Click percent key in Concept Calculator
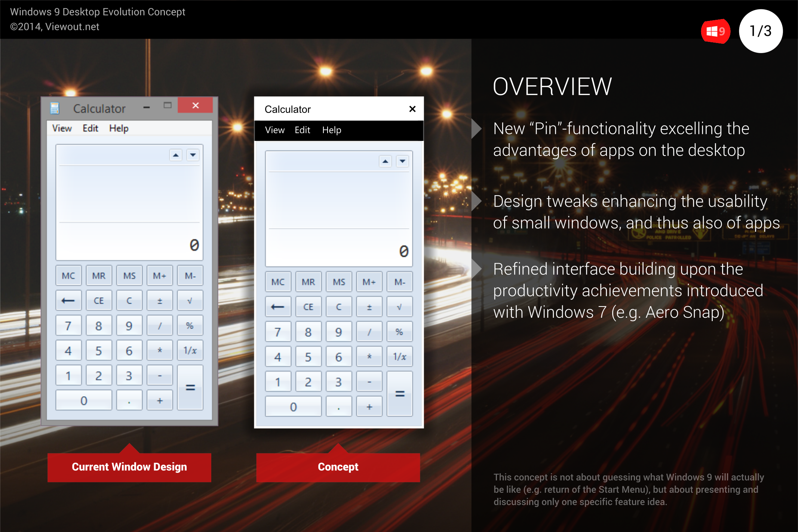Screen dimensions: 798x532 [399, 332]
